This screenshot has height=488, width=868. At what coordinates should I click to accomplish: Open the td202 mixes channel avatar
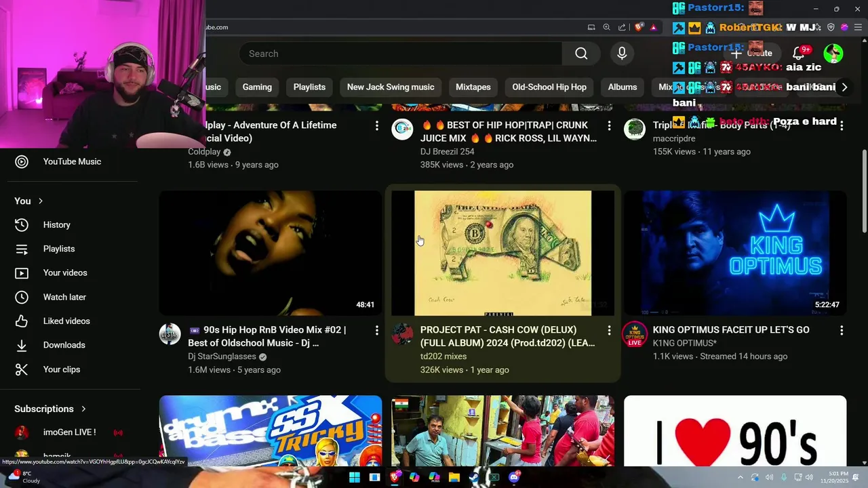[x=402, y=333]
